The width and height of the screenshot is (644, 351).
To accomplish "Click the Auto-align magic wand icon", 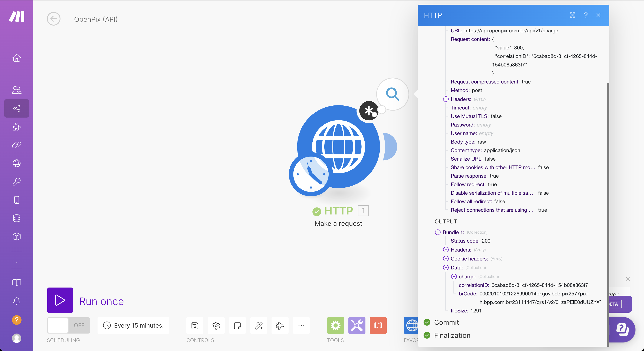I will 259,325.
